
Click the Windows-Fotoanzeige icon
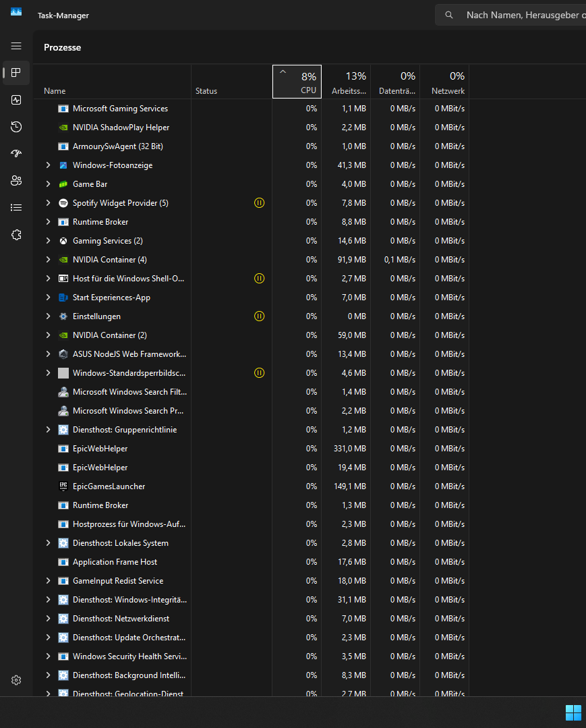pyautogui.click(x=63, y=165)
